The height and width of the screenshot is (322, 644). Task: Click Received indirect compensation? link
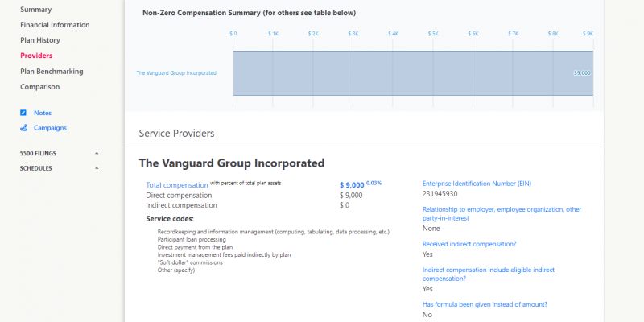click(x=469, y=243)
